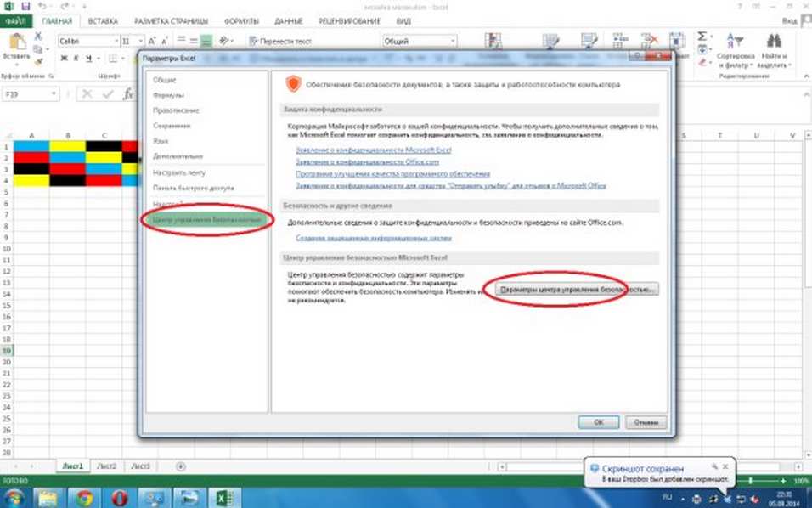This screenshot has width=812, height=508.
Task: Open the Microsoft Excel privacy statement link
Action: [x=374, y=150]
